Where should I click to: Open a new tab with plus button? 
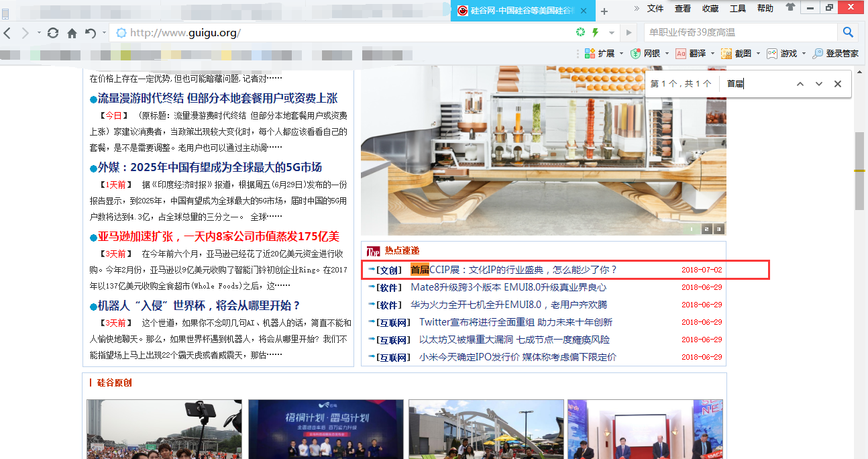[604, 11]
